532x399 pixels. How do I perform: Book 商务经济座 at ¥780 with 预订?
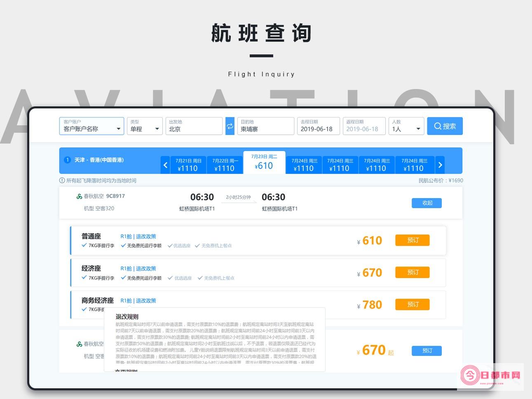[412, 305]
